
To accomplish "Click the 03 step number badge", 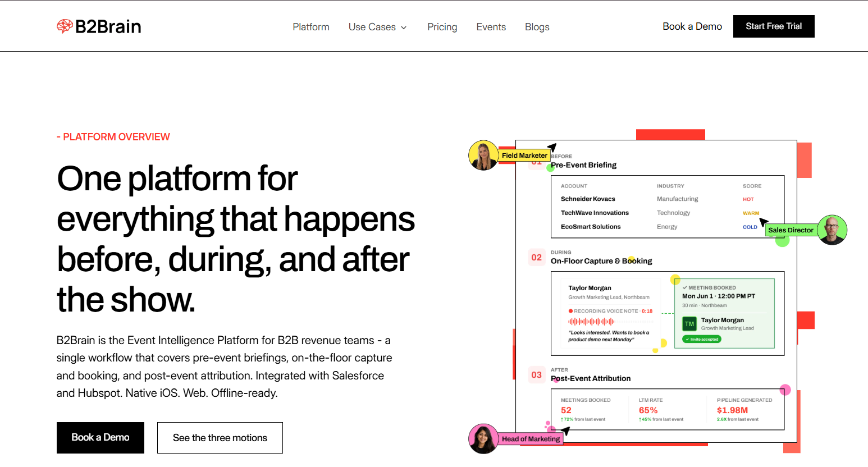I will (537, 374).
